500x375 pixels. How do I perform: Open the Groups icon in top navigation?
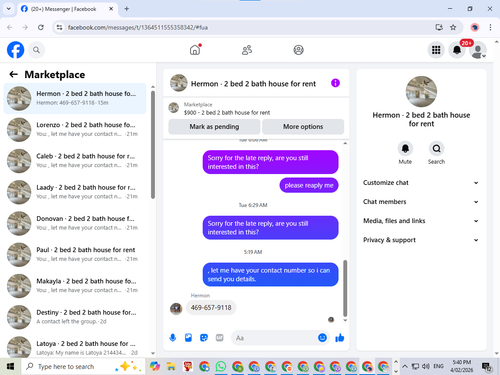(x=298, y=50)
